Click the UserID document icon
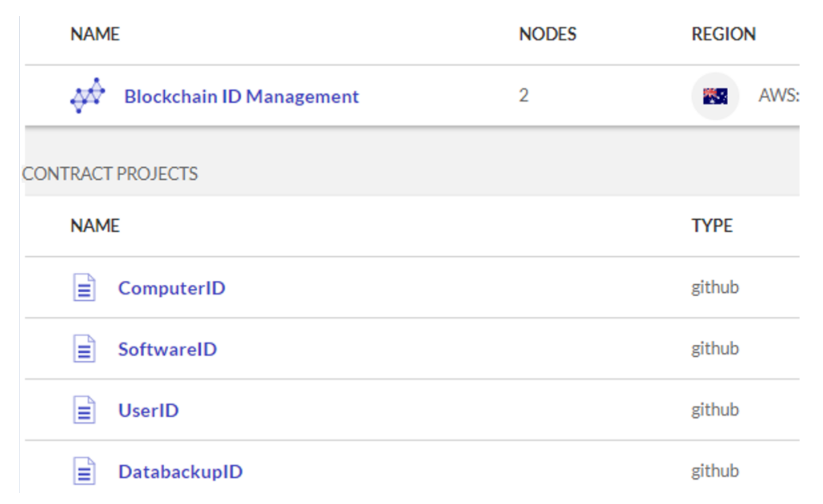 [84, 410]
